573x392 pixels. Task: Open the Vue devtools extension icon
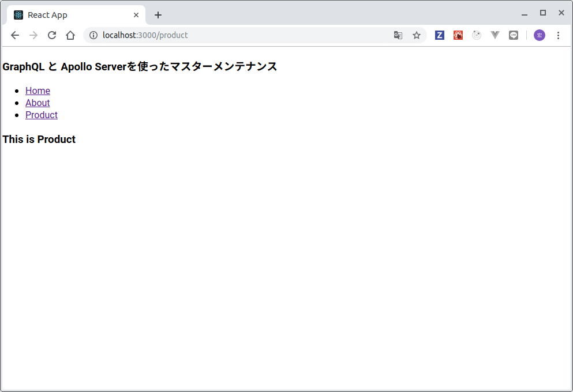(x=495, y=35)
